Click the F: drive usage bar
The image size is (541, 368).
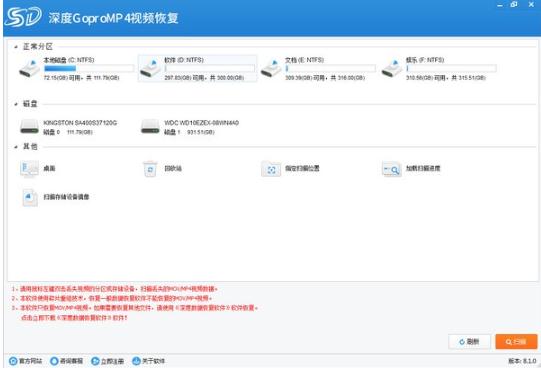[x=451, y=68]
